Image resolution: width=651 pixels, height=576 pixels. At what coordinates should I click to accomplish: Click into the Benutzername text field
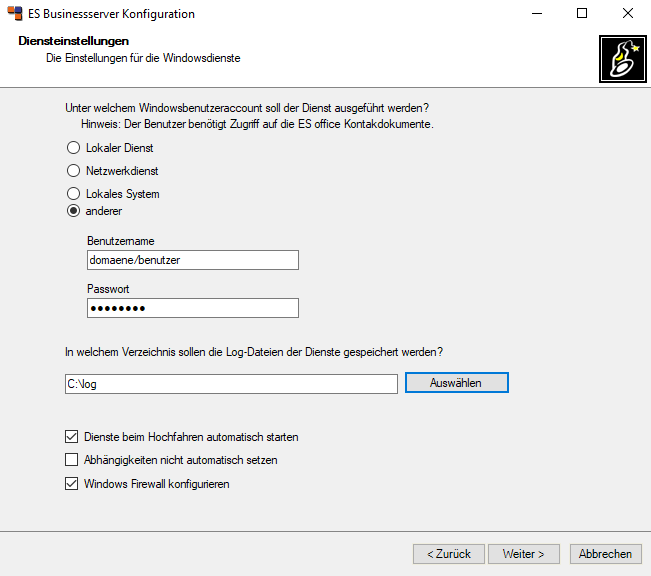pos(193,260)
